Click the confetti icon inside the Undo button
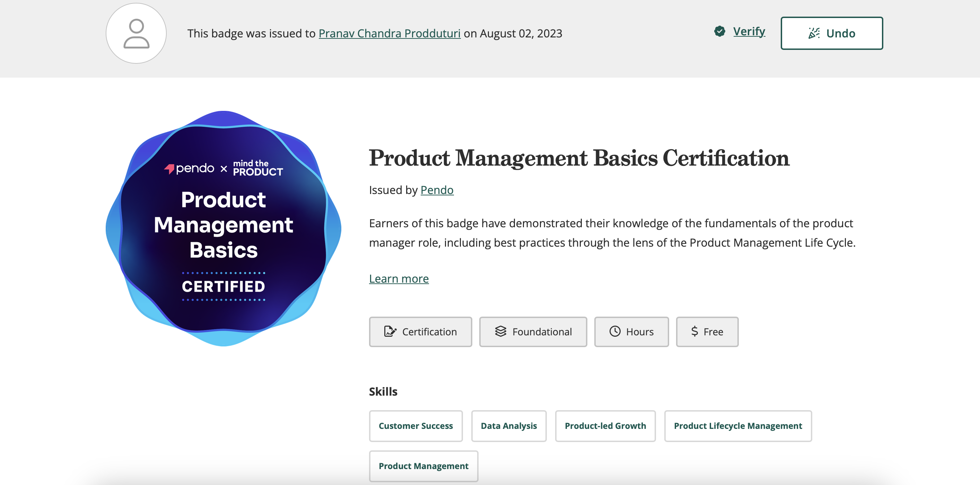 click(814, 33)
